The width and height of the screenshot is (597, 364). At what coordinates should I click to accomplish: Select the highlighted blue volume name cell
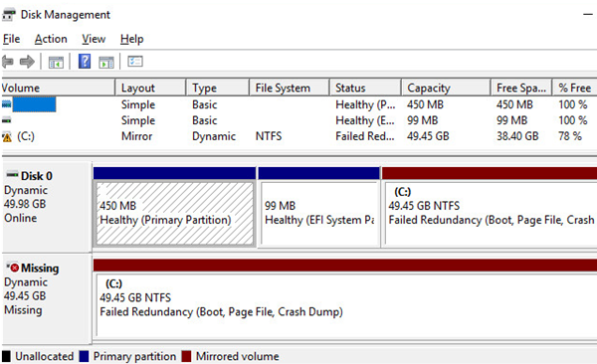[34, 104]
